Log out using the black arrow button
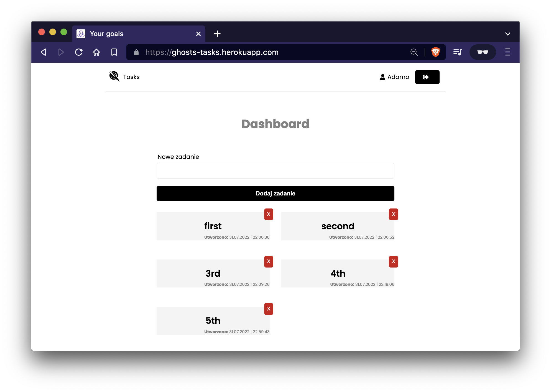 pyautogui.click(x=427, y=77)
